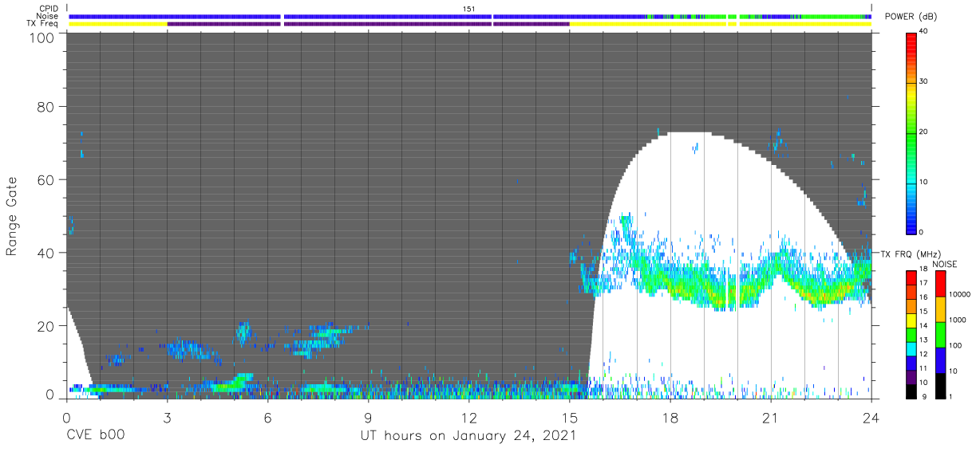Click the y-axis range gate label 100
The image size is (980, 452).
41,37
